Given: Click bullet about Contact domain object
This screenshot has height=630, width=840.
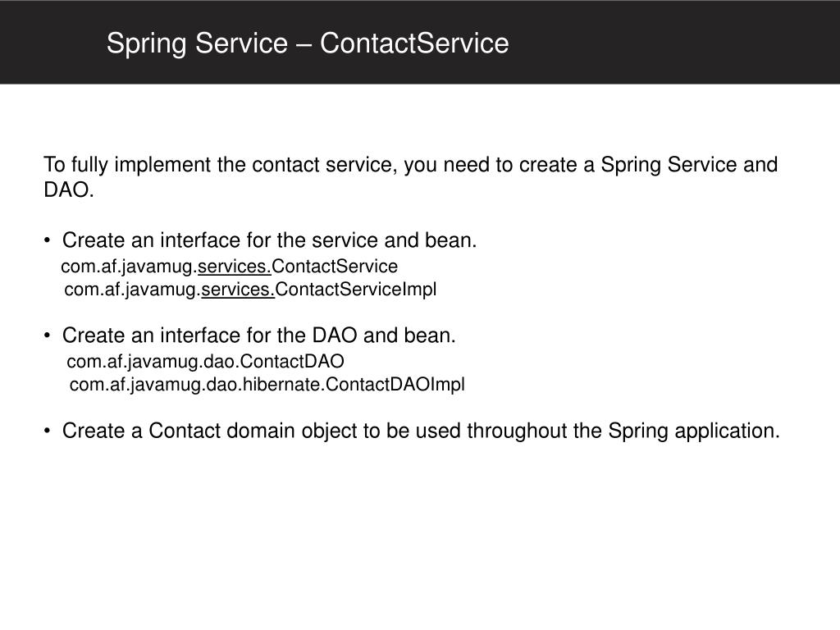Looking at the screenshot, I should [x=421, y=431].
